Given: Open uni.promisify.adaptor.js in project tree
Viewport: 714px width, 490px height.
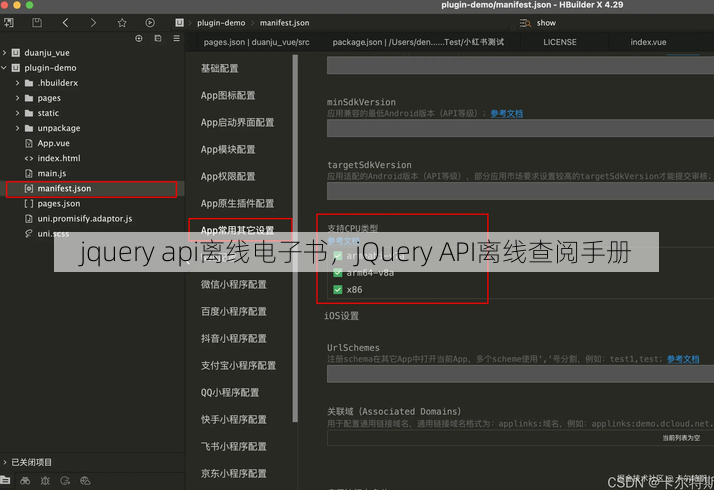Looking at the screenshot, I should tap(85, 219).
